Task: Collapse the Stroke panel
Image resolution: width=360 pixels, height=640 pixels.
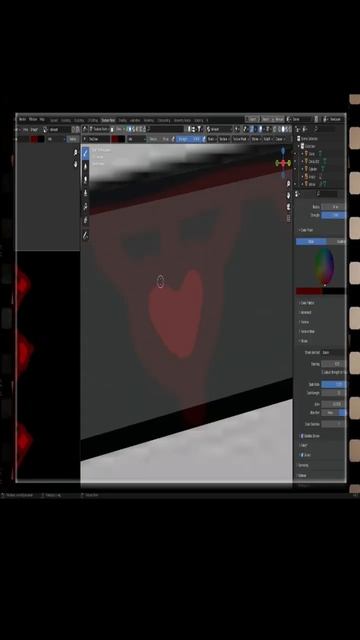Action: pos(304,341)
